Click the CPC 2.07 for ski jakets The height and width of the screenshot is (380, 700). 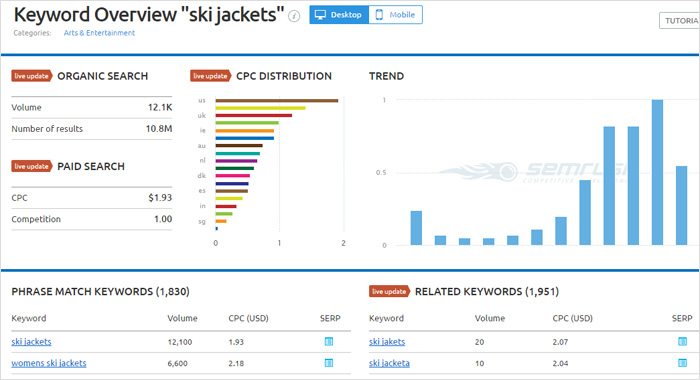[x=560, y=342]
